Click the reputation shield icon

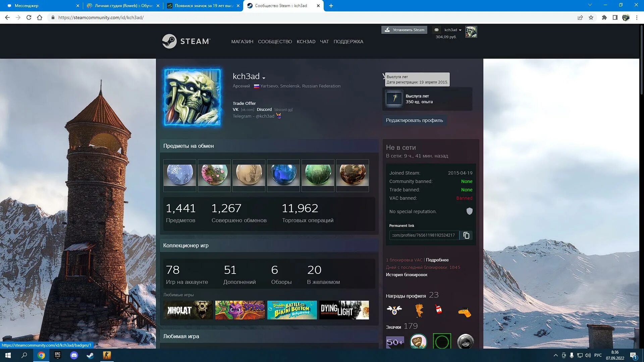(x=469, y=211)
